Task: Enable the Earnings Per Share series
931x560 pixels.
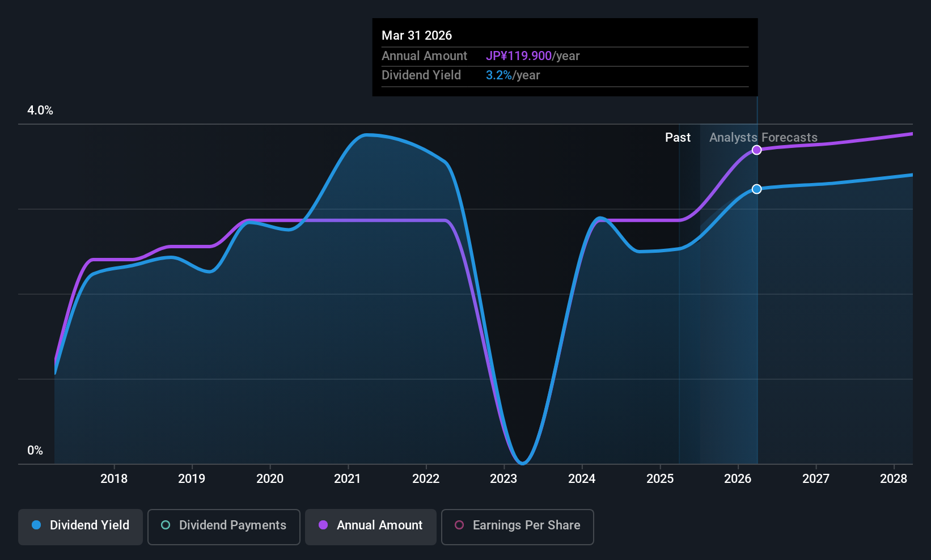Action: point(517,527)
